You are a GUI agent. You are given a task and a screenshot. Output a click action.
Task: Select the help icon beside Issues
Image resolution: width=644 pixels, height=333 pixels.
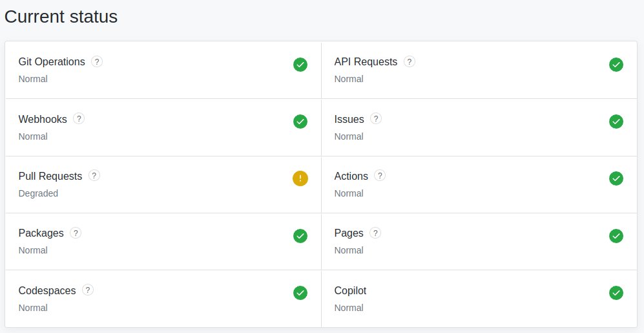[376, 119]
